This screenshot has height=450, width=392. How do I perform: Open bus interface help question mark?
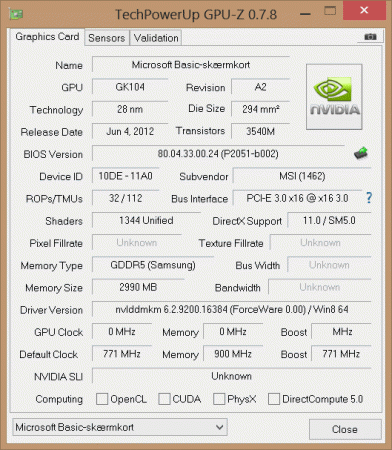tap(369, 198)
